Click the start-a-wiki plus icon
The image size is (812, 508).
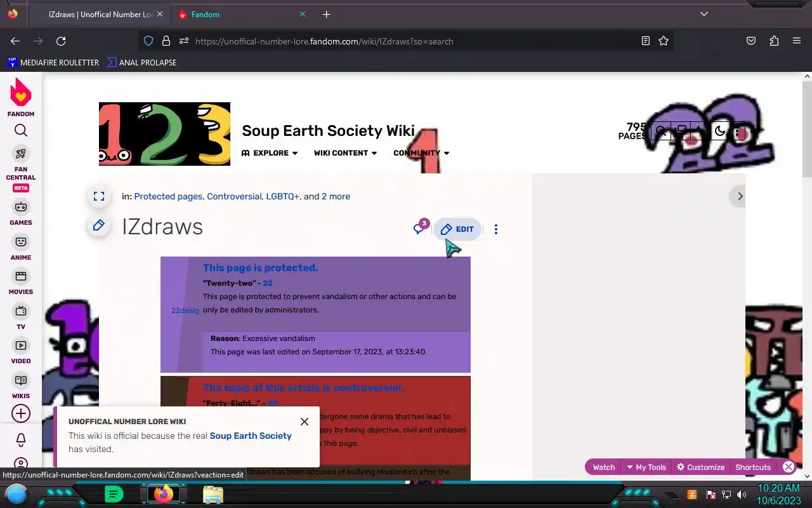click(x=21, y=413)
